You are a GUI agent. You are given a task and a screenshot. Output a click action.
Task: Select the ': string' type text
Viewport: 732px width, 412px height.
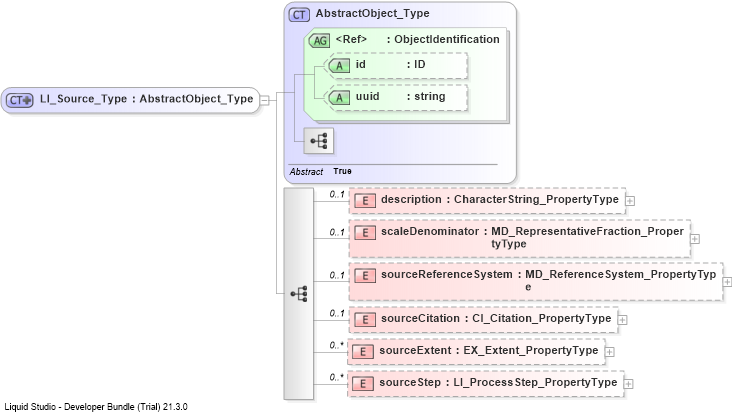pos(426,97)
